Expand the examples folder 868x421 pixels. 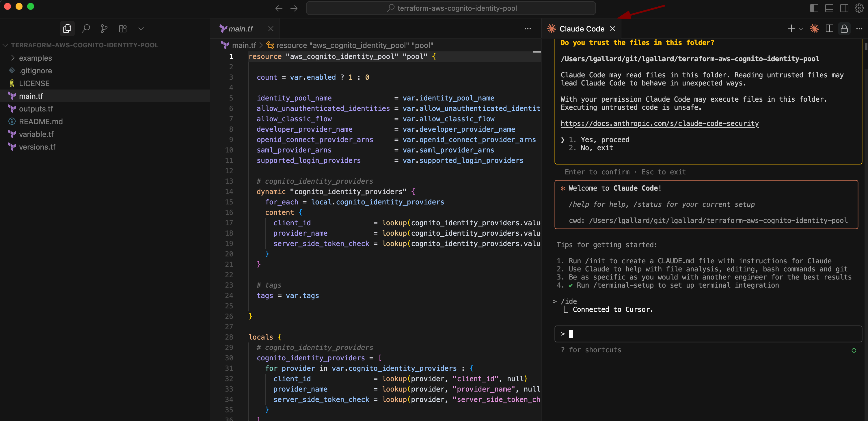tap(105, 58)
